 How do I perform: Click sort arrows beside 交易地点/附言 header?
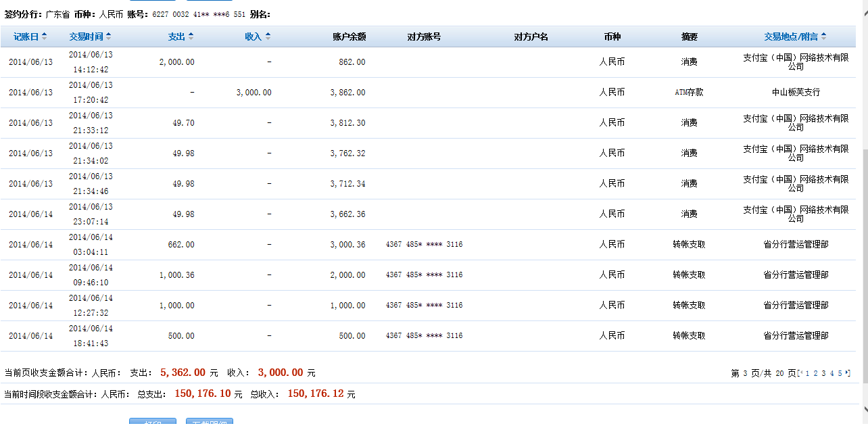[823, 37]
